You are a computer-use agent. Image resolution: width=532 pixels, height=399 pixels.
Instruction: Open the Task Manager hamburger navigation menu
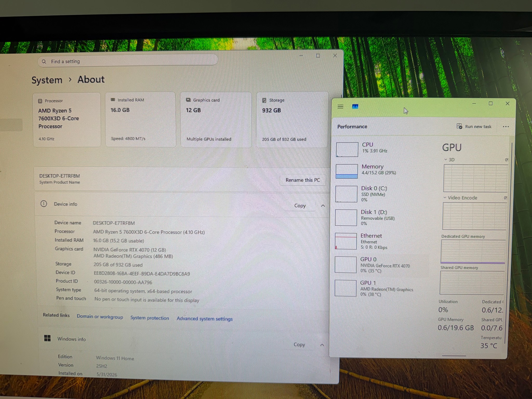click(340, 107)
